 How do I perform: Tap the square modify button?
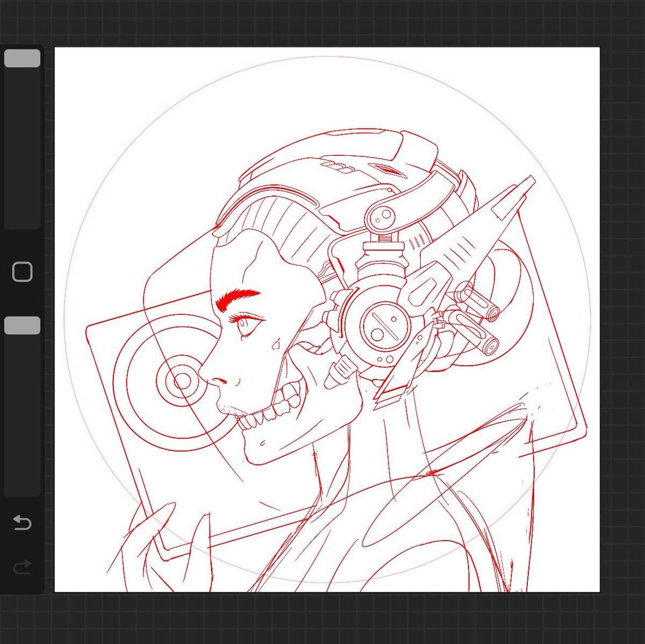(22, 272)
